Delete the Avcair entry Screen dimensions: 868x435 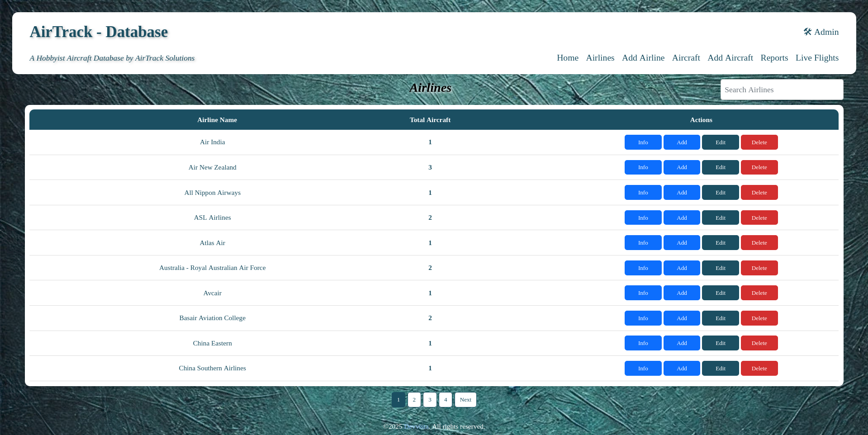click(x=759, y=293)
